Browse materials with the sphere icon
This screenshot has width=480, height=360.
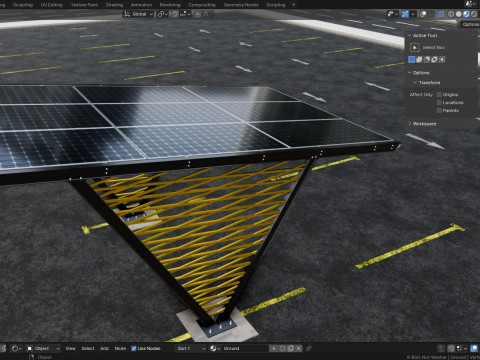click(215, 348)
